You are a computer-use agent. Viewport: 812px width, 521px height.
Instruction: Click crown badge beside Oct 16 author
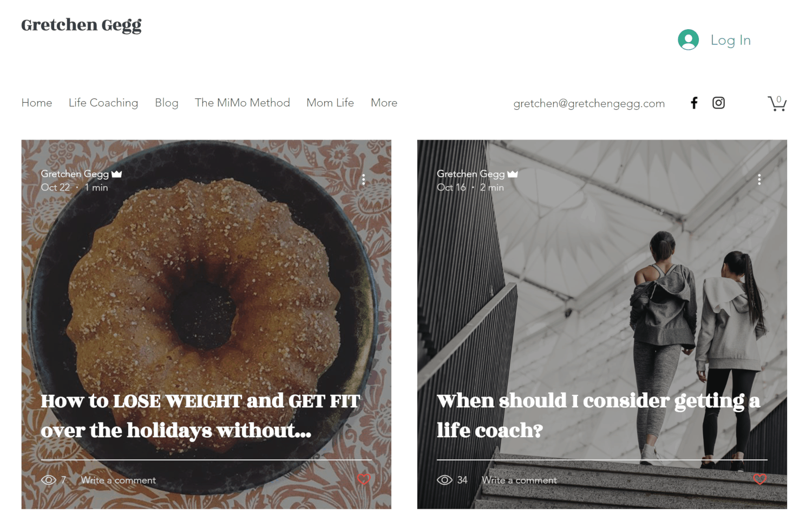pos(513,174)
